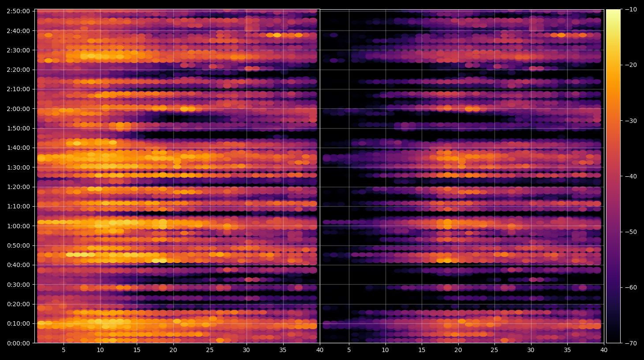Click x-axis label 25 under right heatmap
The height and width of the screenshot is (360, 644).
(494, 350)
